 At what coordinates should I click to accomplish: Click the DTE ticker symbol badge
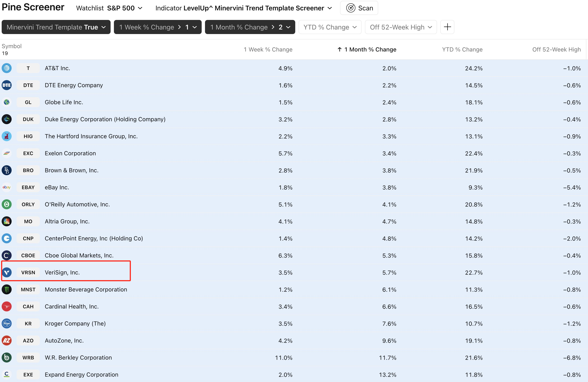coord(28,85)
